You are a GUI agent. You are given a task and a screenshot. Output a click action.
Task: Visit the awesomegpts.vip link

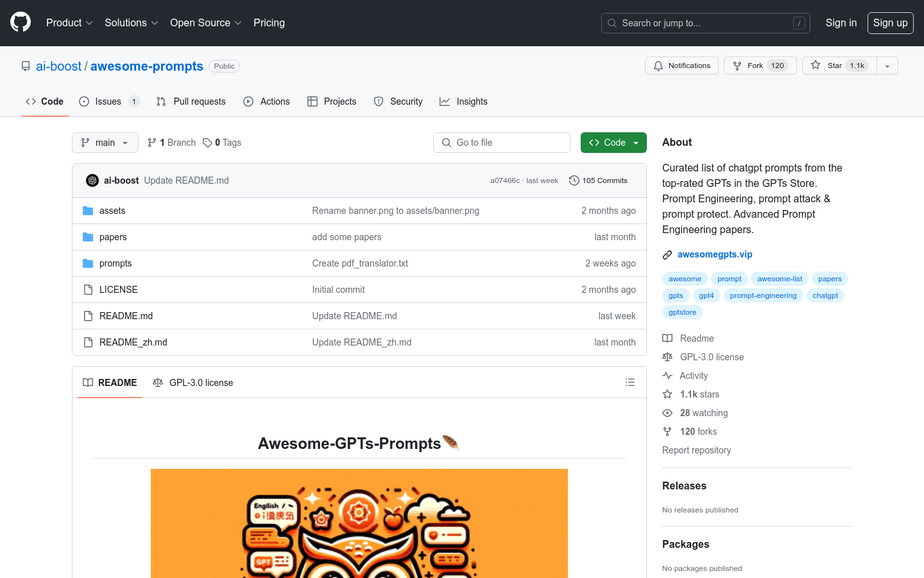(x=715, y=254)
